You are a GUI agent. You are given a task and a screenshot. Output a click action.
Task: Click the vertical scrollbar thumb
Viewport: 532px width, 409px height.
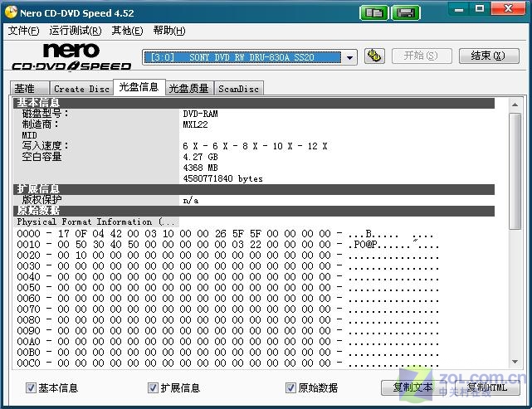click(x=515, y=171)
